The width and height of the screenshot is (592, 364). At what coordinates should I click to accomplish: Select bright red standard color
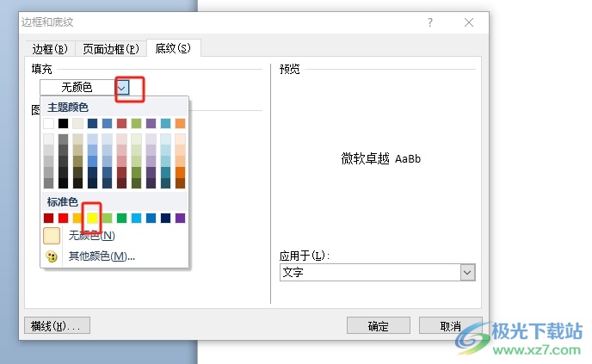[x=63, y=218]
